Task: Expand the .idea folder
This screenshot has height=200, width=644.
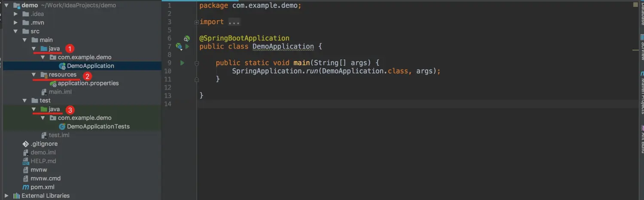Action: 16,14
